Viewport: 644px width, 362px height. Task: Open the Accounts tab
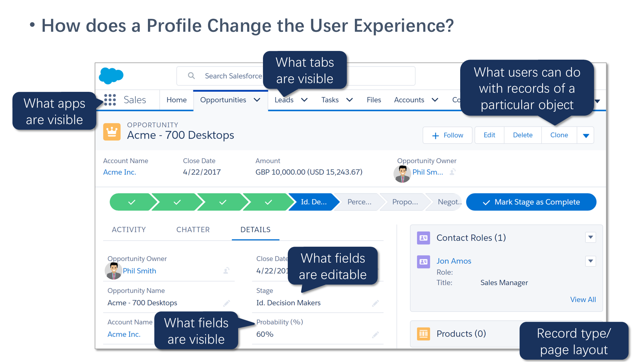tap(409, 100)
